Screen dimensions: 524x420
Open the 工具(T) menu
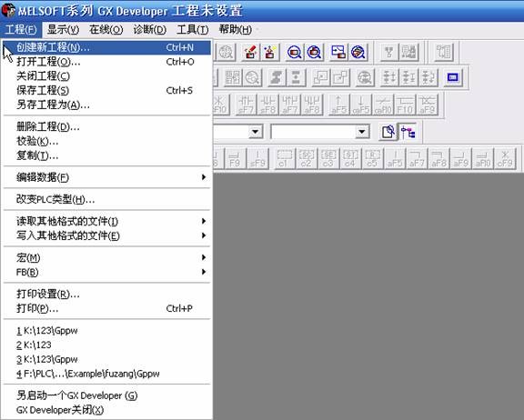click(193, 30)
